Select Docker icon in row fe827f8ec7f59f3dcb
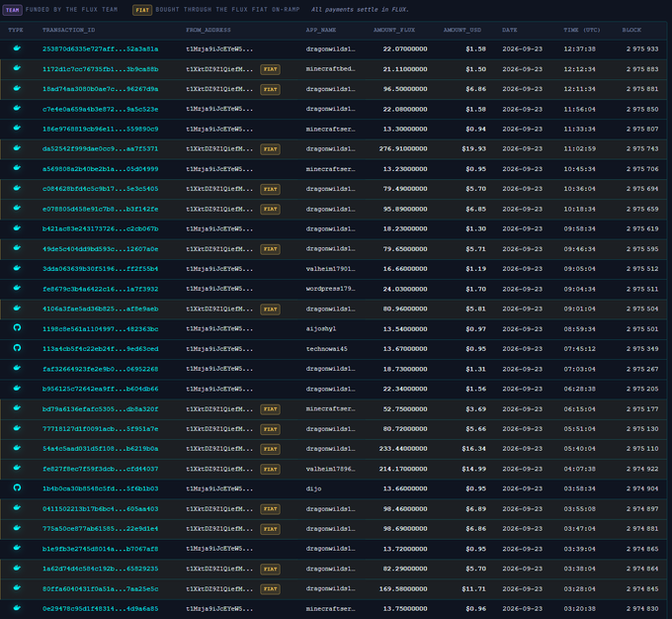Screen dimensions: 672x619 point(17,468)
